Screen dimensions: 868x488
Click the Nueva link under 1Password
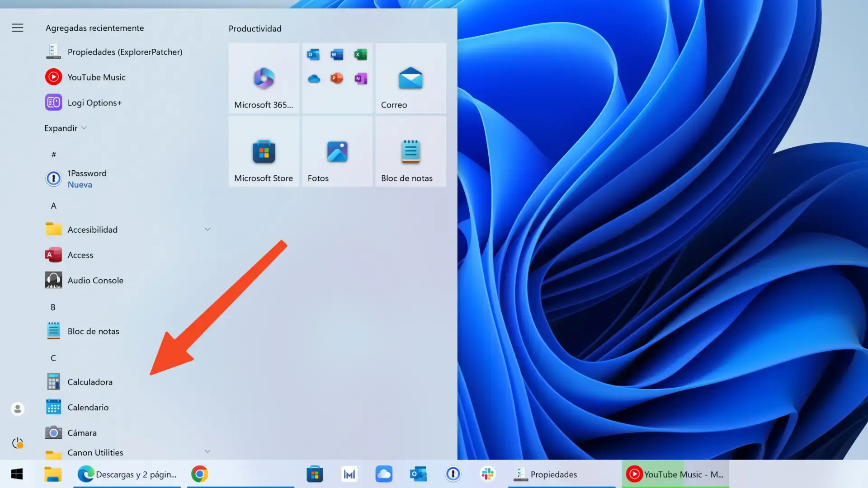click(x=80, y=184)
